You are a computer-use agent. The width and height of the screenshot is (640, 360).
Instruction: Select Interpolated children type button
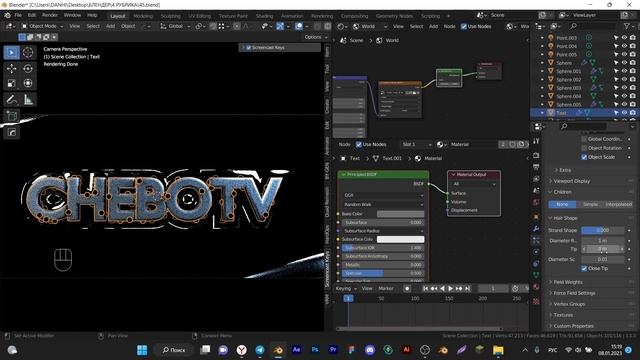click(618, 204)
